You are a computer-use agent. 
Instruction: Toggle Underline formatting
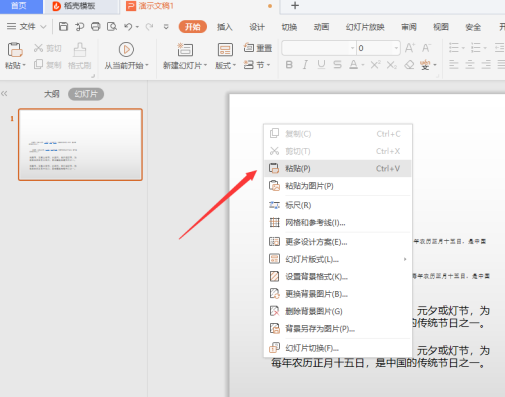pyautogui.click(x=321, y=65)
